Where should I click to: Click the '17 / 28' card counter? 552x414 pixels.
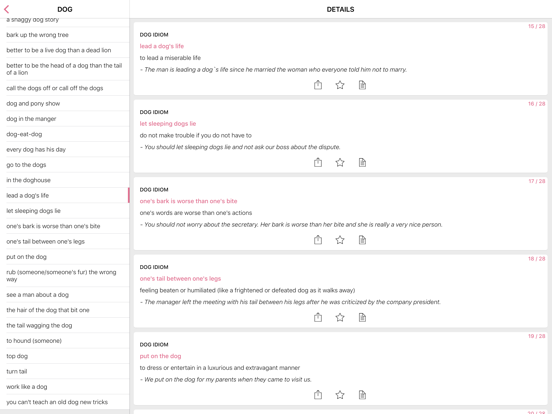(x=537, y=181)
